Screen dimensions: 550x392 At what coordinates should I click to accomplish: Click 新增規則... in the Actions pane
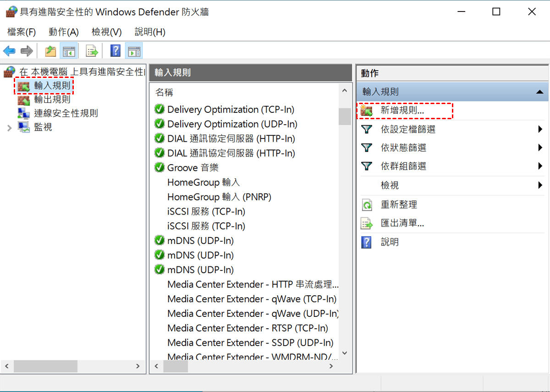coord(402,111)
